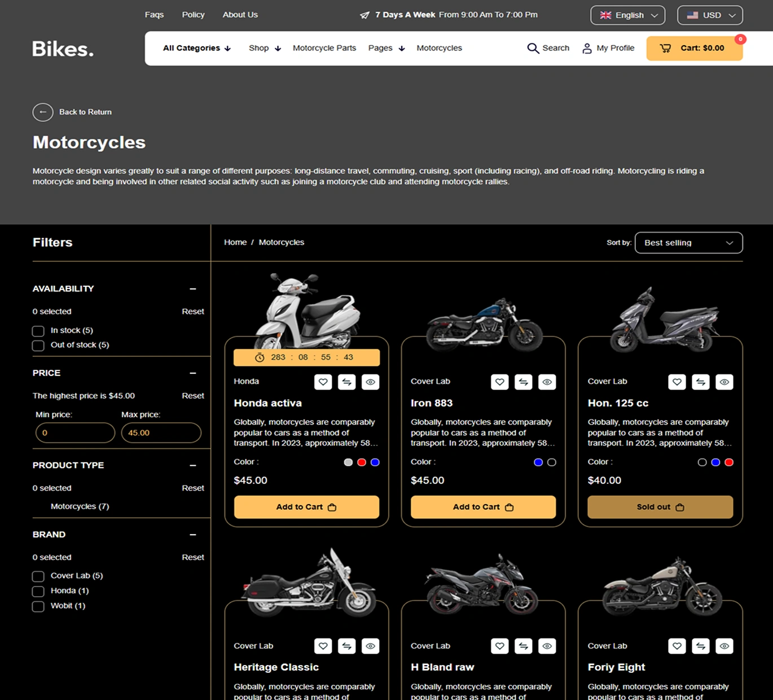Open Motorcycles item in the navigation bar
773x700 pixels.
(x=439, y=48)
